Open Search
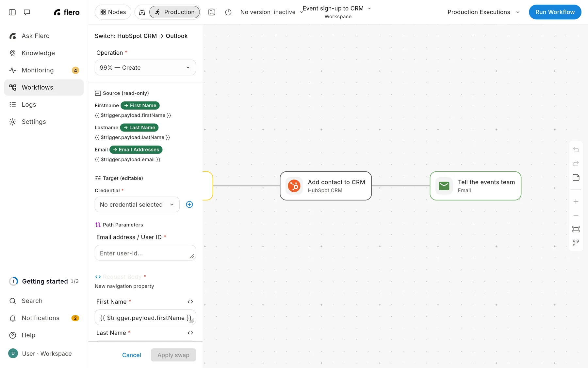This screenshot has width=588, height=368. (x=44, y=301)
